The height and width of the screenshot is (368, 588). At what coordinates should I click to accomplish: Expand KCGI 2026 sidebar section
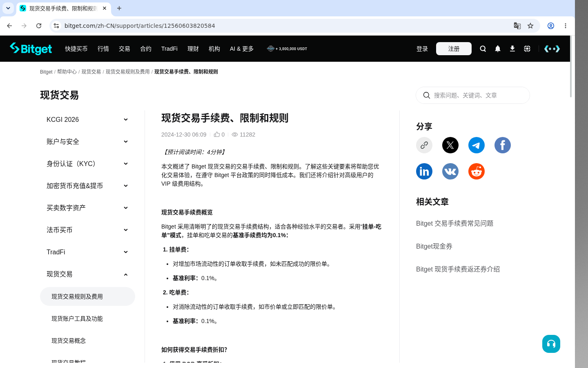coord(87,119)
